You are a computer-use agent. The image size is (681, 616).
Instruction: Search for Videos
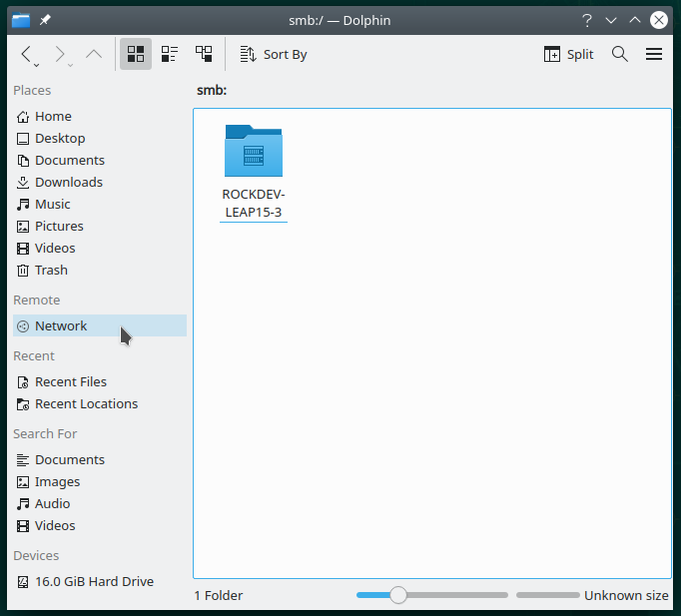[100, 526]
